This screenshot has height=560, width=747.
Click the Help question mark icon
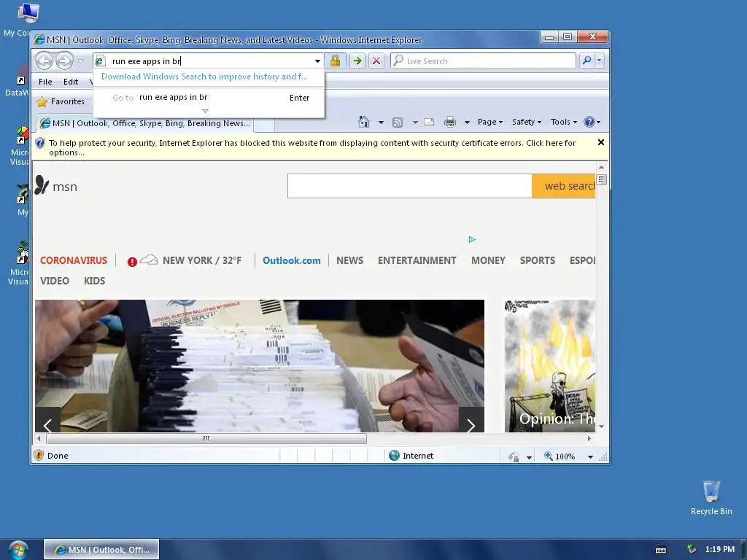click(x=589, y=122)
